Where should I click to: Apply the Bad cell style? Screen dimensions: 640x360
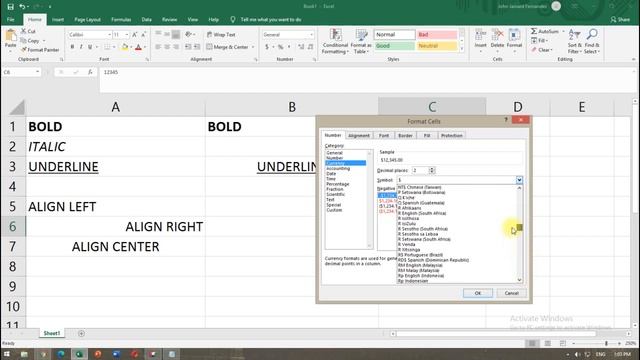coord(437,35)
